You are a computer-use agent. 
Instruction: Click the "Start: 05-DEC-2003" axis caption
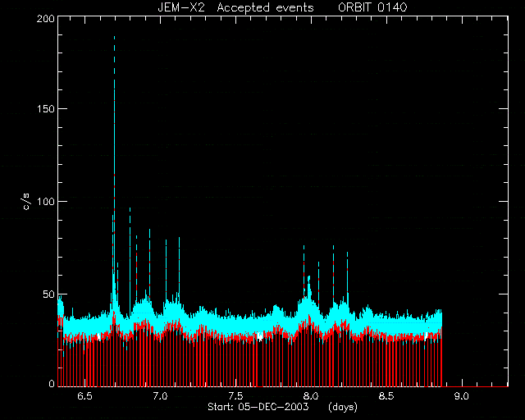point(258,407)
